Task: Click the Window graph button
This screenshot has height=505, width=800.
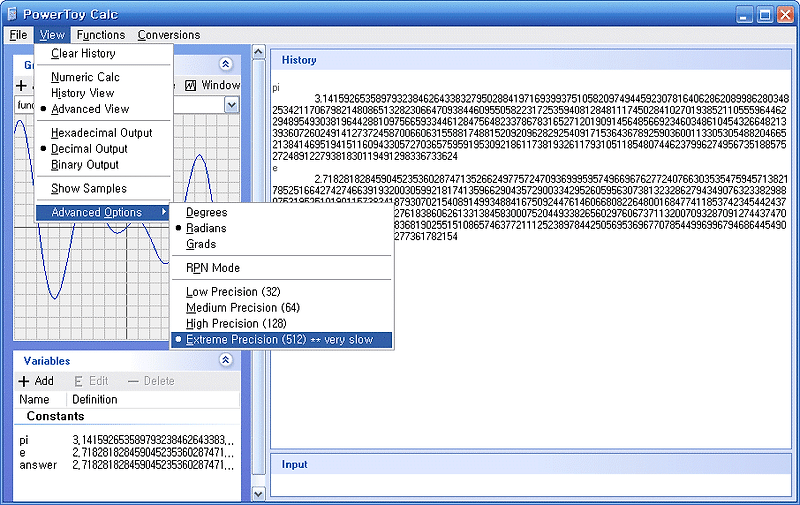Action: [212, 85]
